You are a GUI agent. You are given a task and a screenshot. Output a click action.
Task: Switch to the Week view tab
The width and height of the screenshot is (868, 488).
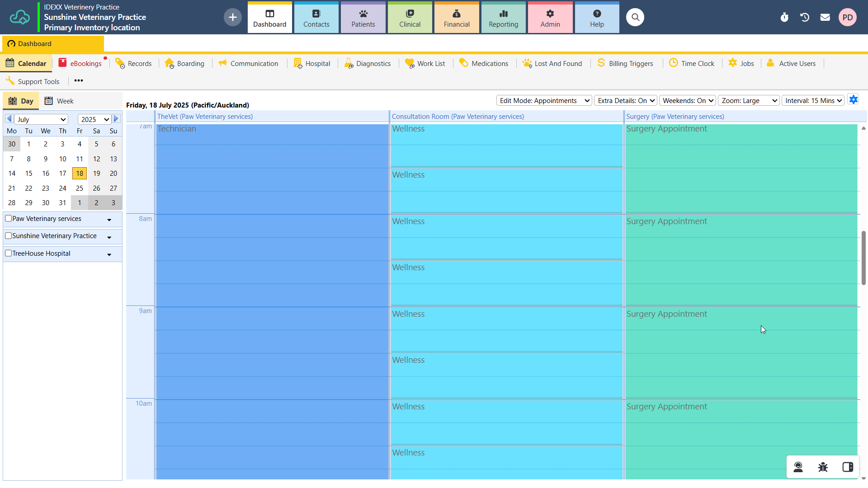click(59, 101)
